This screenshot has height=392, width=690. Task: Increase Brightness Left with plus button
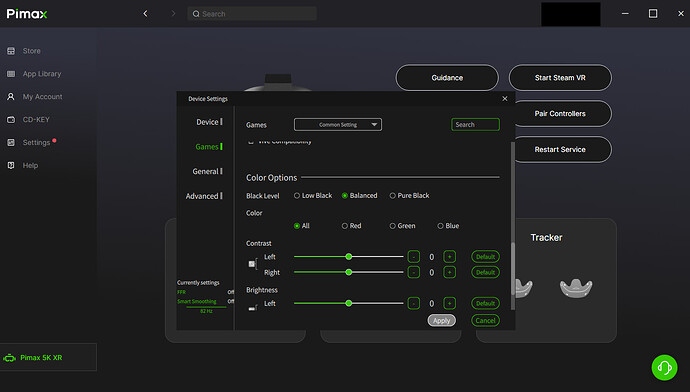pos(449,303)
